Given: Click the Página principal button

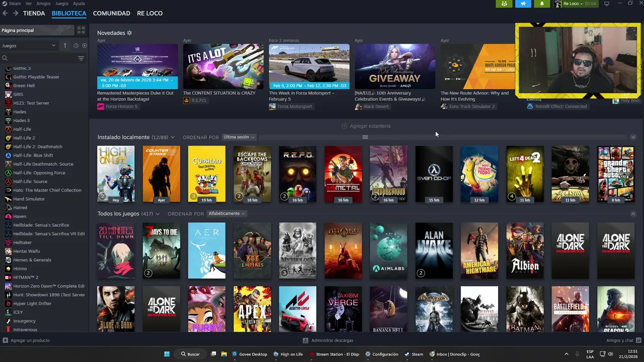Looking at the screenshot, I should tap(38, 30).
